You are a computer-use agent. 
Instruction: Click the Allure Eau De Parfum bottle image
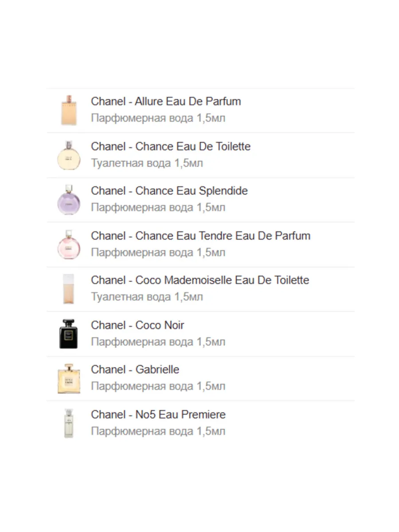coord(69,110)
